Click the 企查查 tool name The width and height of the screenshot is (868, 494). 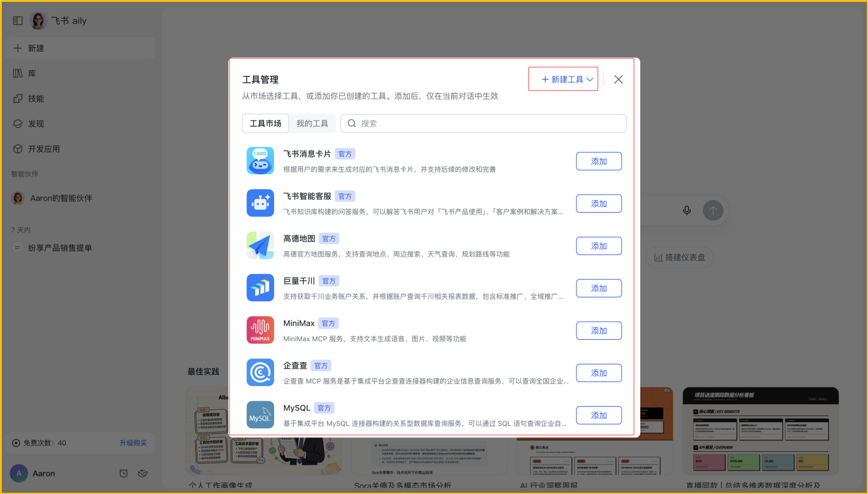coord(295,366)
